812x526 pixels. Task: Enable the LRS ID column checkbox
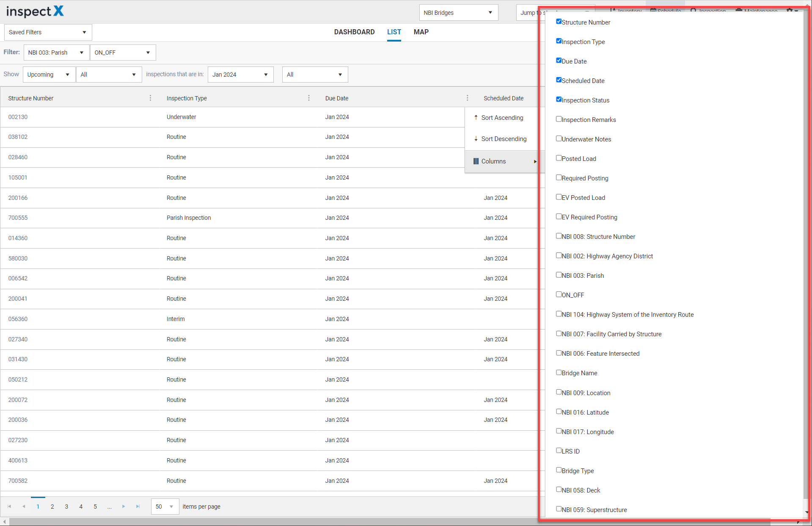coord(559,451)
